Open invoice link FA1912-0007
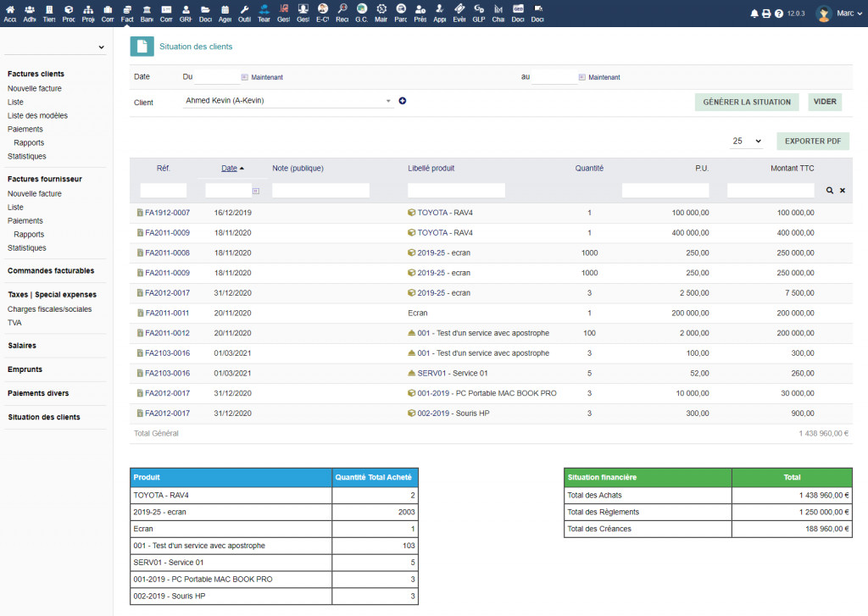The height and width of the screenshot is (616, 868). (x=167, y=213)
